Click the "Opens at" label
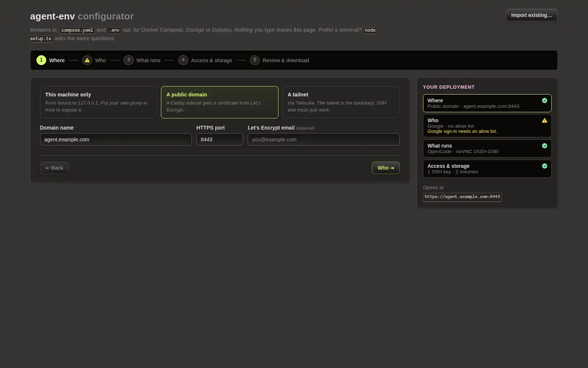Screen dimensions: 588x368 (x=433, y=188)
